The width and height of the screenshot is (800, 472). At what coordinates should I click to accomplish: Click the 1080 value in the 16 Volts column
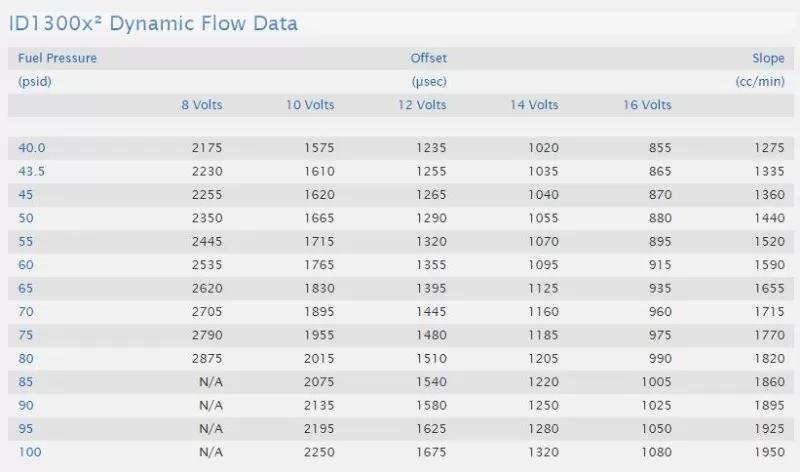pyautogui.click(x=656, y=452)
